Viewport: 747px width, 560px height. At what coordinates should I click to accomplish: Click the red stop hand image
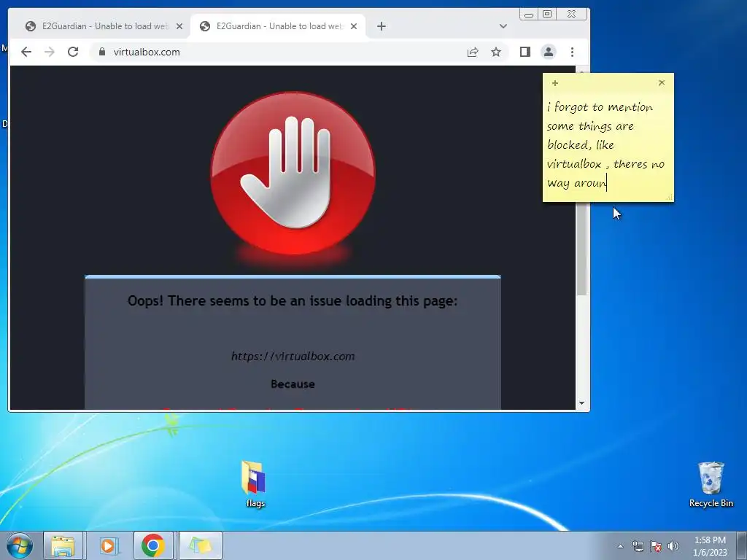pyautogui.click(x=293, y=174)
